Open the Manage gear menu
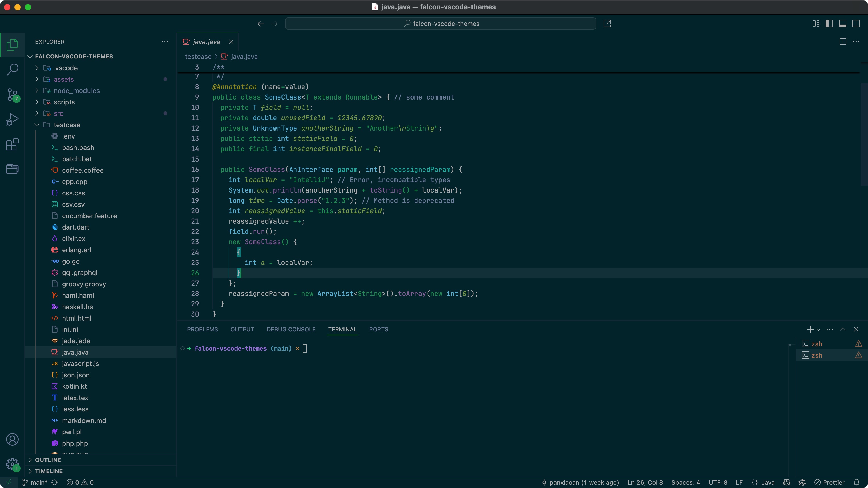Image resolution: width=868 pixels, height=488 pixels. click(x=12, y=464)
